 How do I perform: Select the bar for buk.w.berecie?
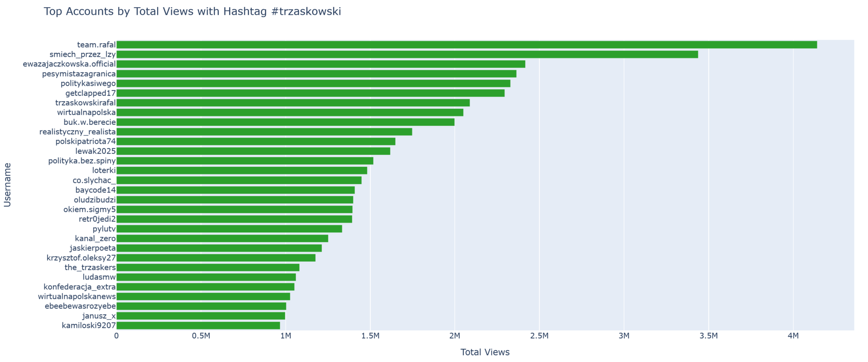pos(285,122)
